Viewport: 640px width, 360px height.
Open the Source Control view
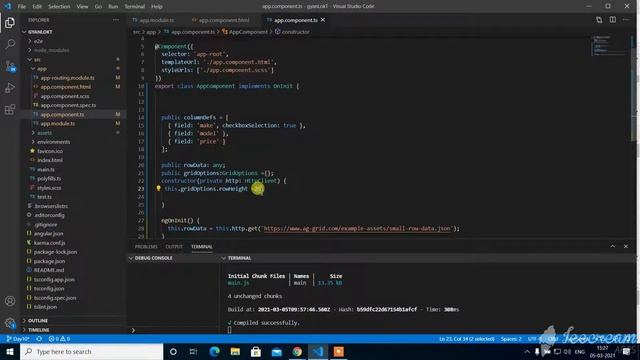(10, 66)
